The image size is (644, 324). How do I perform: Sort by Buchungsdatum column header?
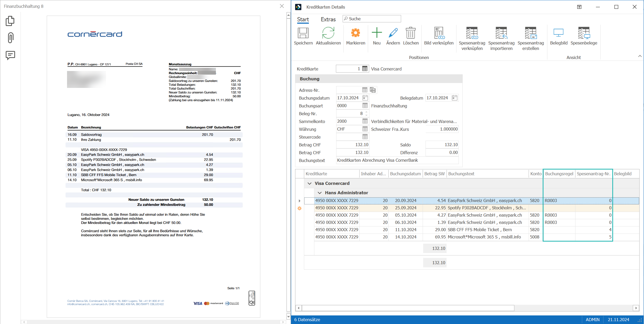click(405, 174)
